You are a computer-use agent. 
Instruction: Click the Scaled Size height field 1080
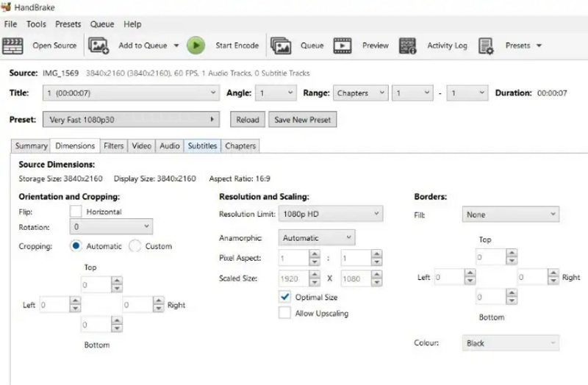pyautogui.click(x=356, y=278)
